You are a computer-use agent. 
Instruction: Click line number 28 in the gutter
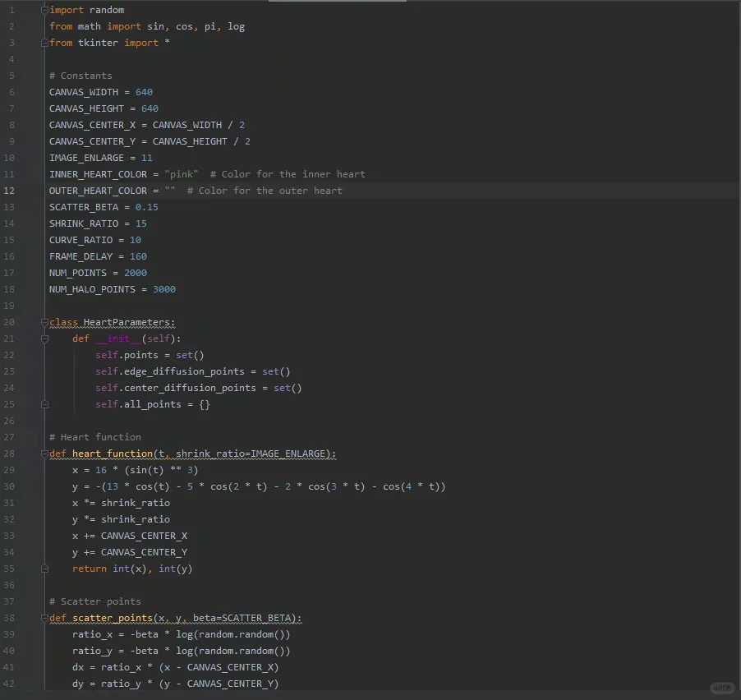click(x=9, y=454)
